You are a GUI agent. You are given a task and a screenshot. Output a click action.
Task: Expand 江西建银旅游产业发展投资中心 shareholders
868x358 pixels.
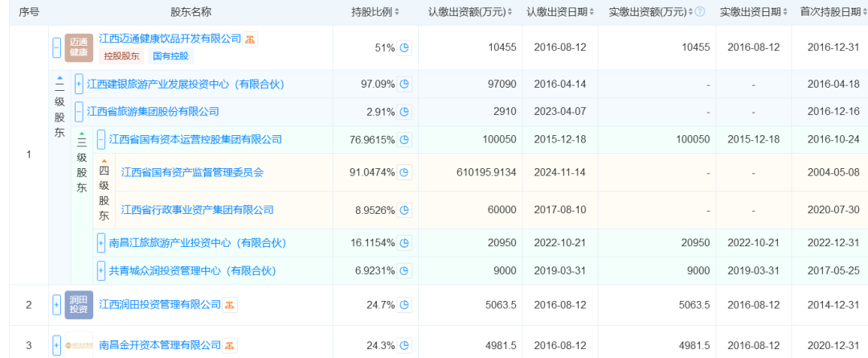79,84
